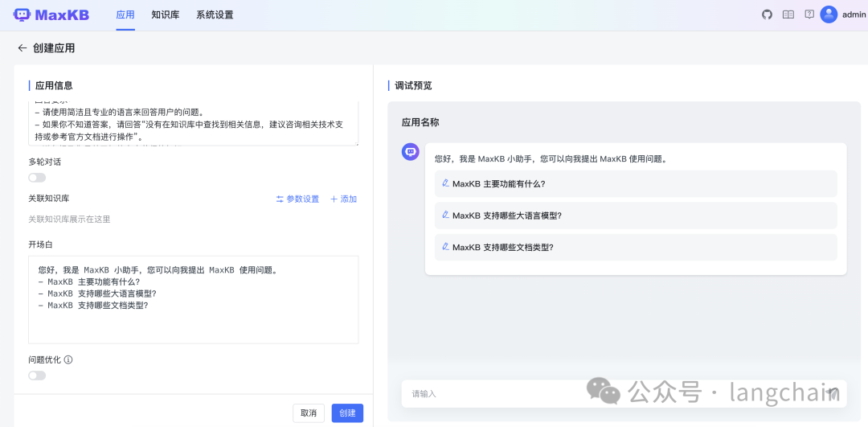Click the MaxKB logo
The image size is (868, 427).
click(x=51, y=15)
